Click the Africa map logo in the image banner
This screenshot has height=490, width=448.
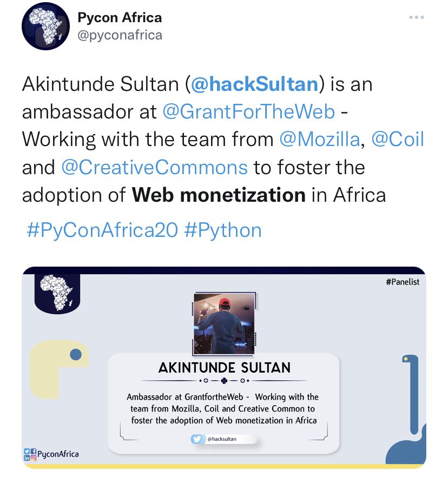coord(56,292)
